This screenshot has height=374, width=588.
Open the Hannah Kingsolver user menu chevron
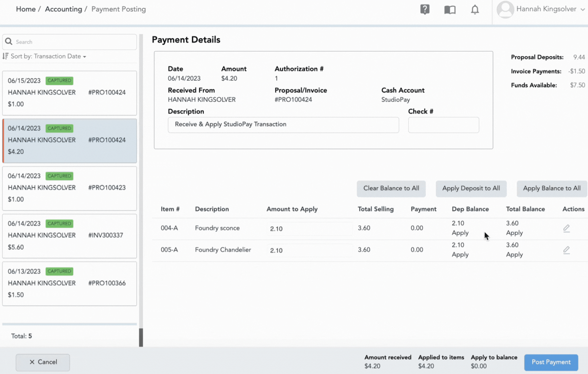[x=582, y=10]
